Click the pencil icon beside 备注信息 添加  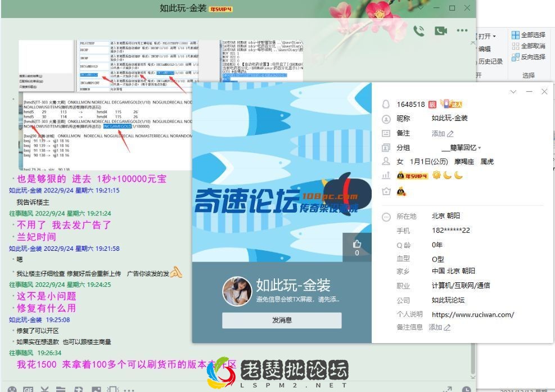(x=448, y=327)
